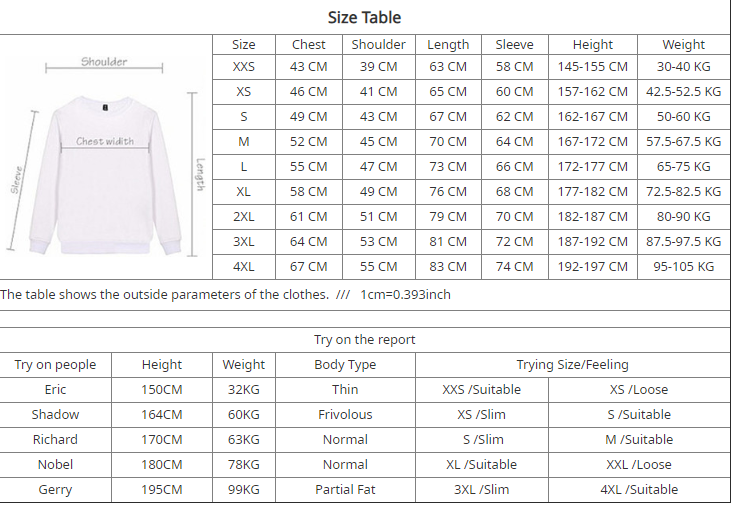The height and width of the screenshot is (505, 732).
Task: Click the 145-155 CM height cell
Action: point(593,66)
